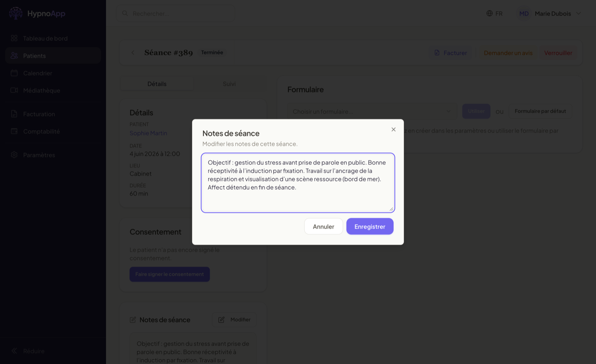The image size is (596, 364).
Task: Click the Comptabilité wallet icon
Action: [14, 131]
